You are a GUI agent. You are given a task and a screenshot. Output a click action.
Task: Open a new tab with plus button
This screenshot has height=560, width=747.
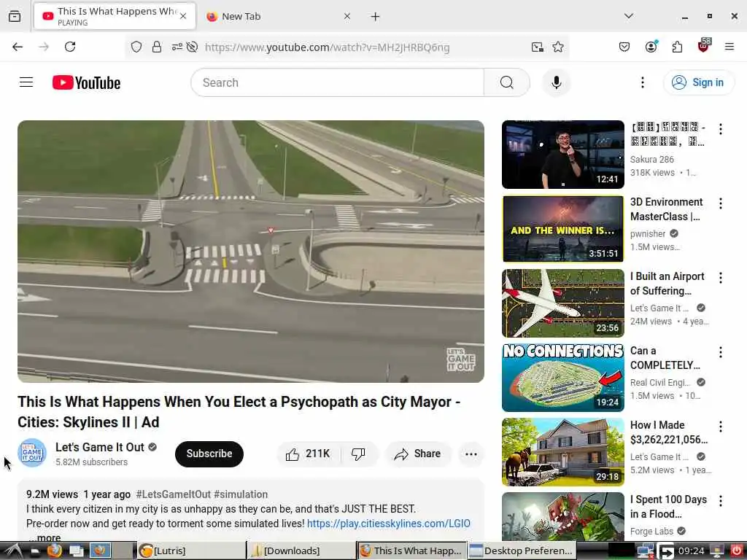376,16
